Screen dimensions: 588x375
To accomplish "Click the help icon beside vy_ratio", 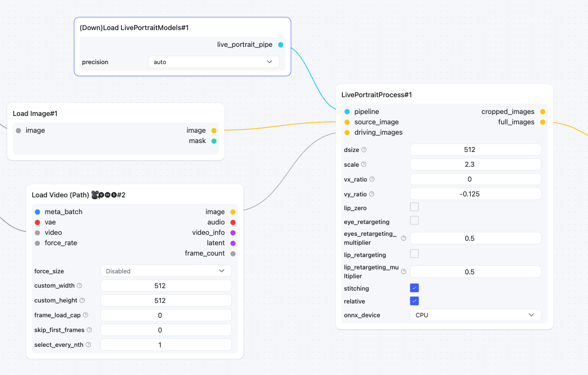I will point(371,194).
